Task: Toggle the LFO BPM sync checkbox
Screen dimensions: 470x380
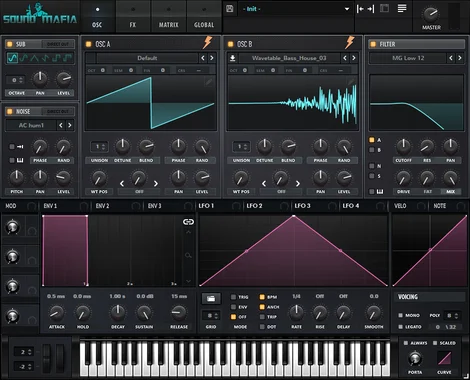Action: [x=262, y=297]
